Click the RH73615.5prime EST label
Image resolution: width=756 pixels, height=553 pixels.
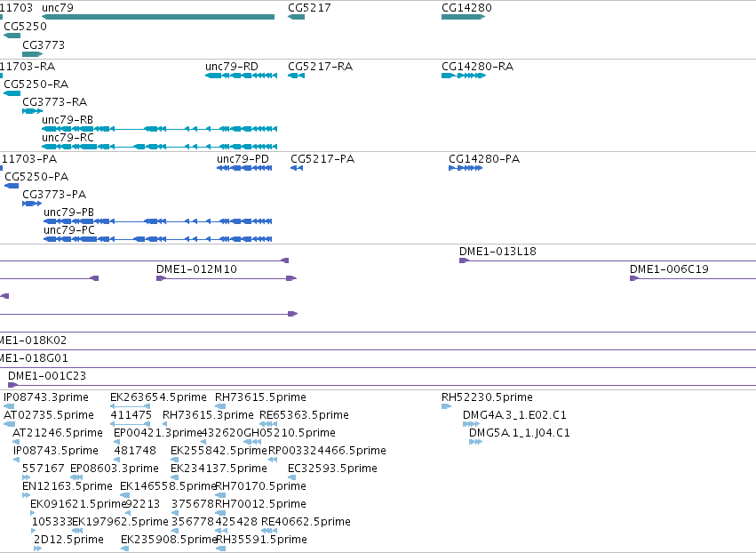(x=260, y=397)
